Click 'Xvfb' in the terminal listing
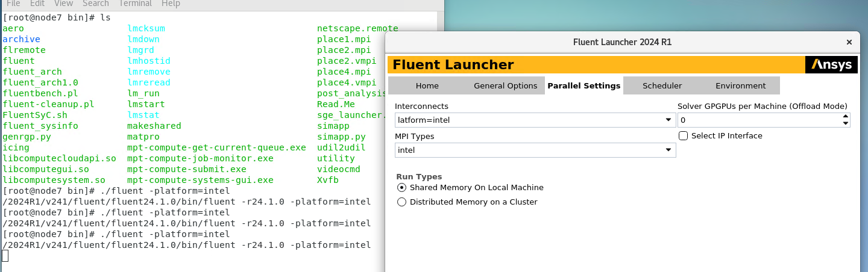868x272 pixels. click(x=328, y=180)
